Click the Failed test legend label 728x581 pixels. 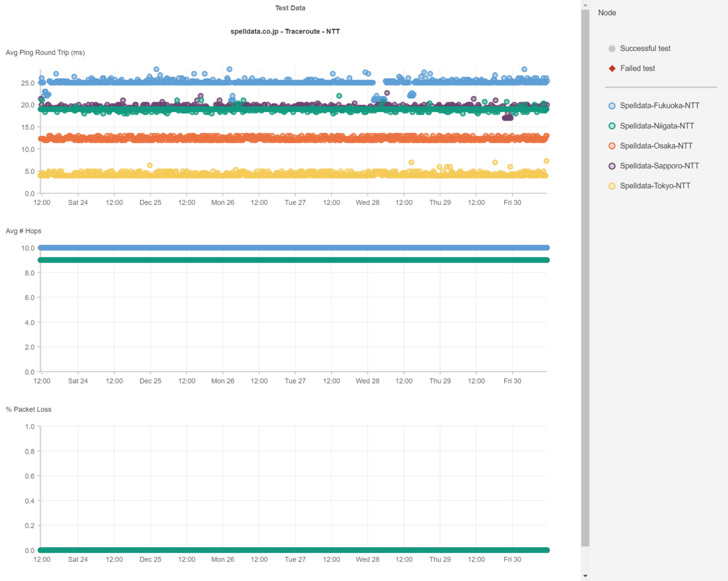coord(638,69)
